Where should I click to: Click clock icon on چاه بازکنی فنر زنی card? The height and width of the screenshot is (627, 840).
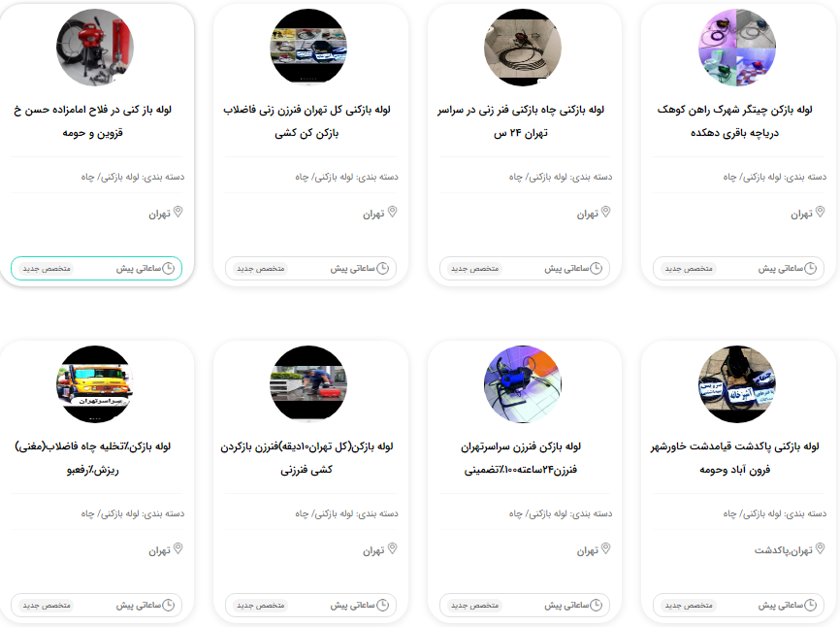pos(597,268)
